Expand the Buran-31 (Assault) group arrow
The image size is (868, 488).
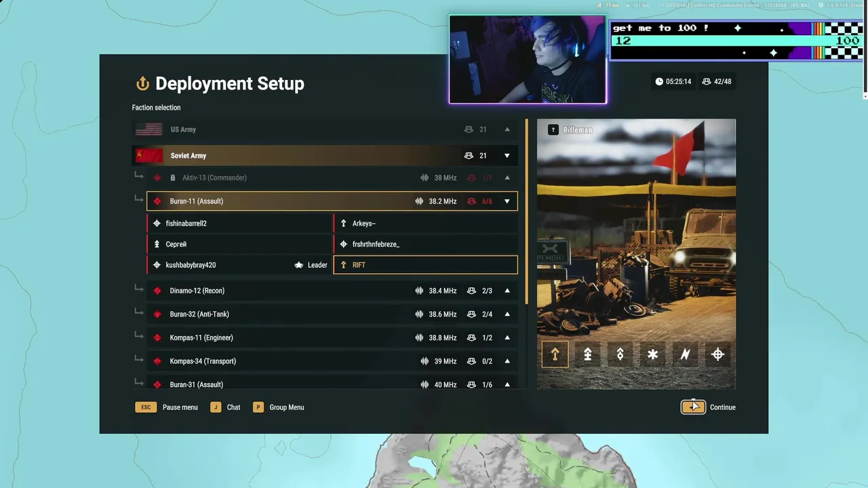[507, 384]
